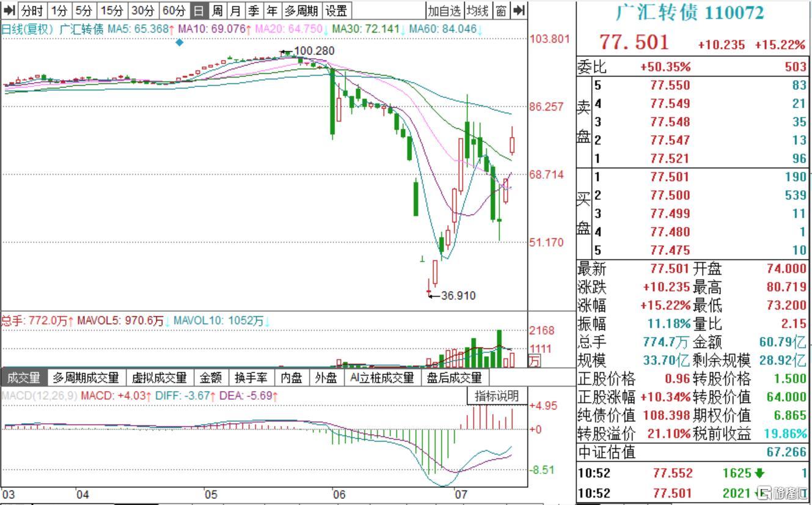Select the 虚拟成交量 indicator tab
812x505 pixels.
[159, 378]
